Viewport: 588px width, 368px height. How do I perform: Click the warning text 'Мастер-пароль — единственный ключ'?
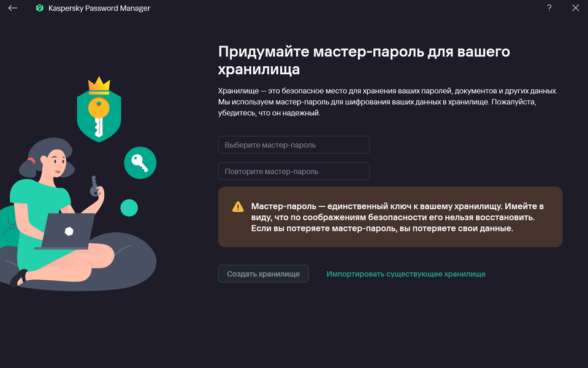click(x=397, y=217)
